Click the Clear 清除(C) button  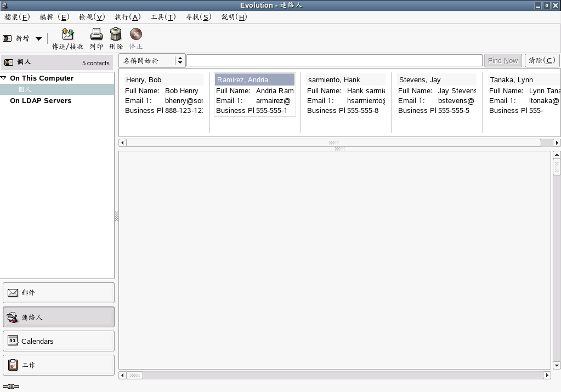(542, 60)
